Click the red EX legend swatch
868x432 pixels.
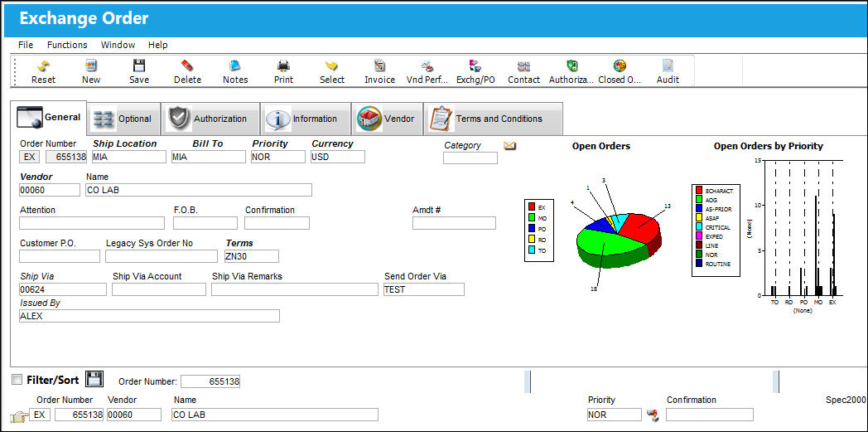[x=532, y=206]
